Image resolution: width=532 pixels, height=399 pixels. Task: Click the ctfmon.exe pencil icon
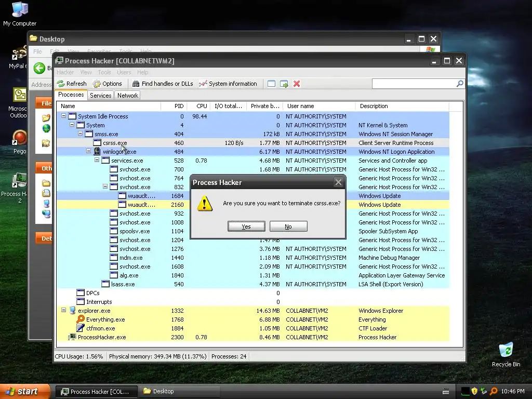tap(81, 328)
